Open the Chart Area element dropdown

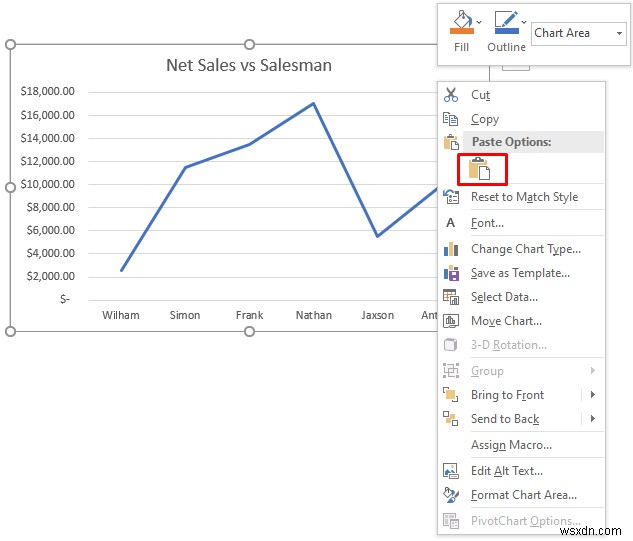click(619, 34)
